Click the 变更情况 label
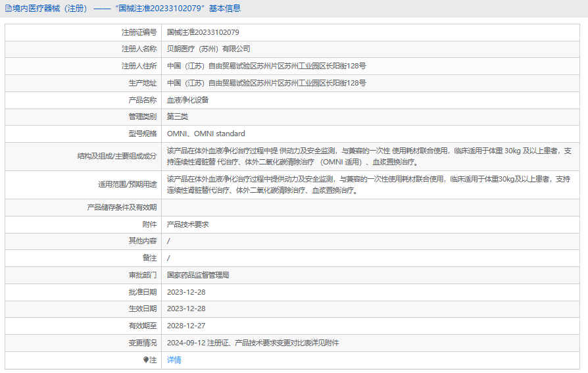Screen dimensions: 588x373 (x=143, y=343)
